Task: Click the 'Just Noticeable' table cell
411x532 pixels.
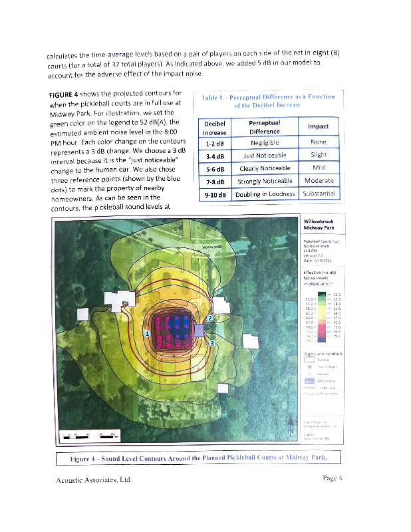Action: (x=265, y=156)
